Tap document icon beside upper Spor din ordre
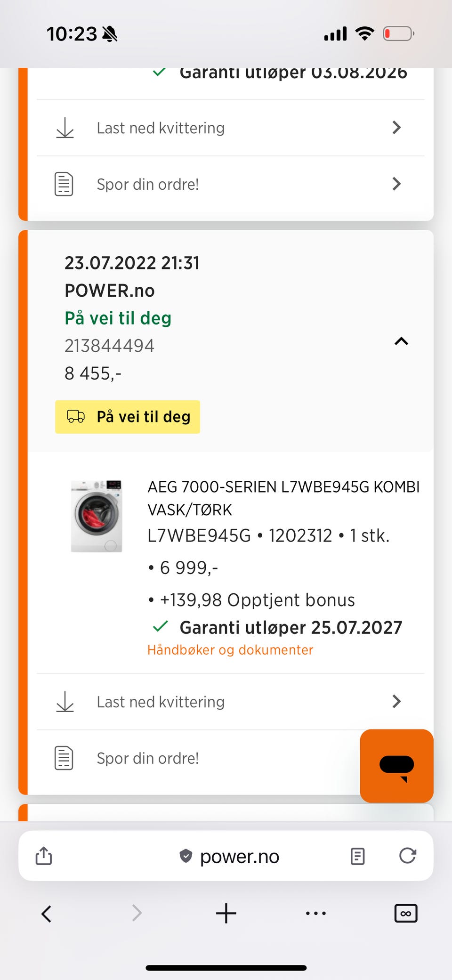The image size is (452, 980). click(x=64, y=184)
